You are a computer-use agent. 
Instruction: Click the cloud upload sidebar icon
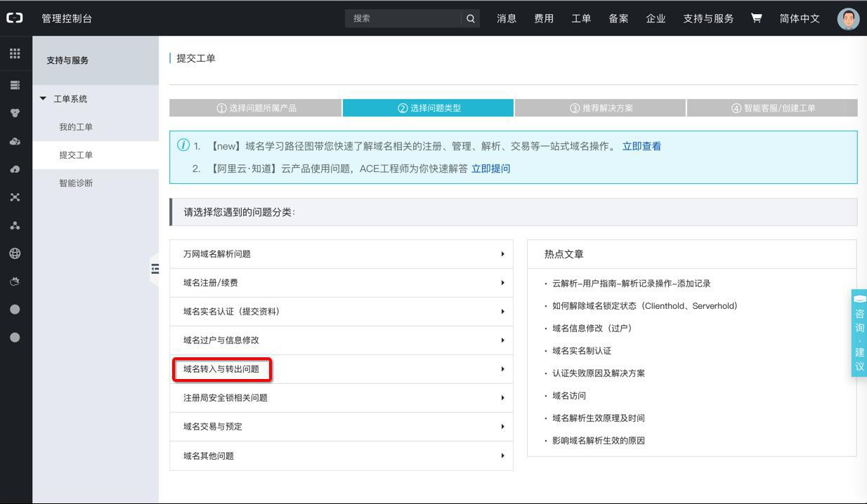pos(15,169)
